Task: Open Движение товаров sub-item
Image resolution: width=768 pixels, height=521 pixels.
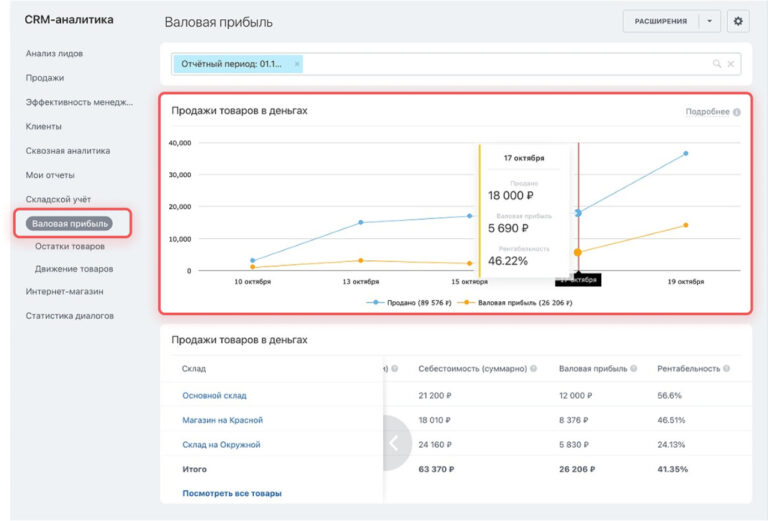Action: (74, 269)
